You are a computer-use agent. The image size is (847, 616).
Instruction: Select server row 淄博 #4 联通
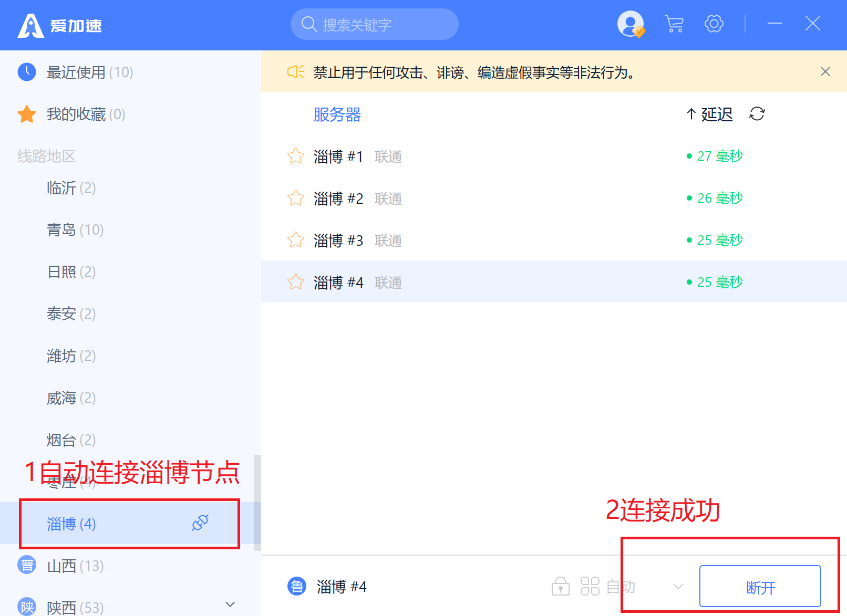(554, 281)
